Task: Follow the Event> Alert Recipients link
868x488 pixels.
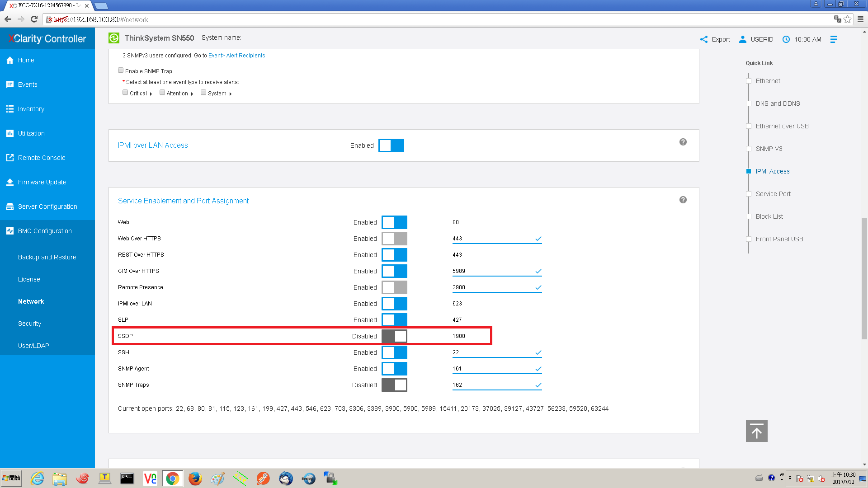Action: click(x=236, y=56)
